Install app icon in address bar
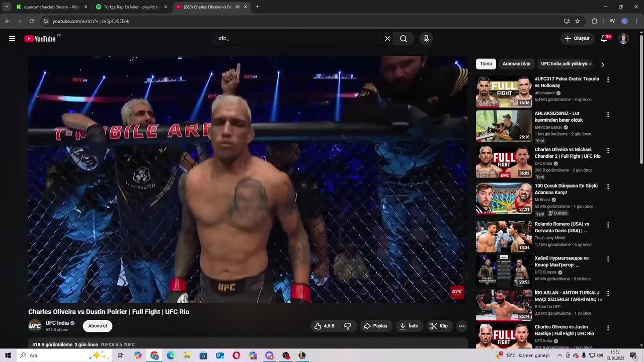 [567, 21]
